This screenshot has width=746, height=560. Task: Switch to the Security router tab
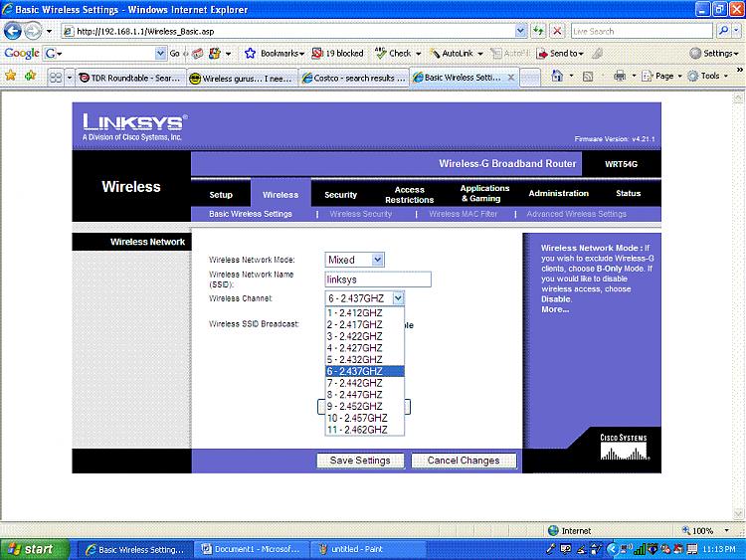pos(340,194)
